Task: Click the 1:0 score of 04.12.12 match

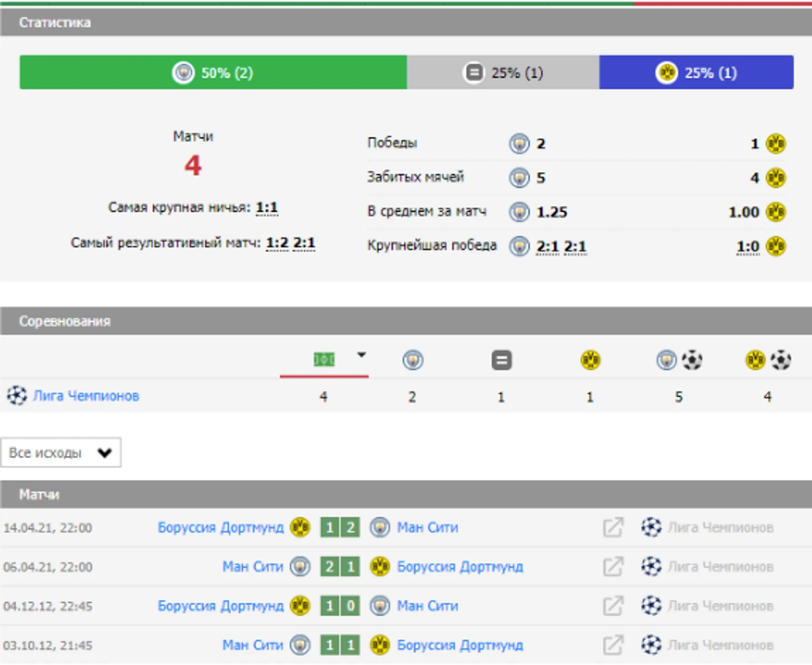Action: point(340,606)
